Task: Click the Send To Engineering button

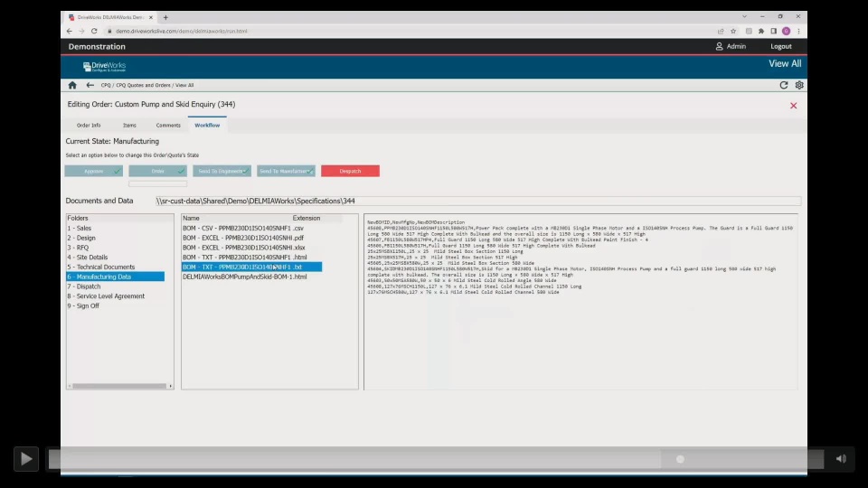Action: (x=222, y=171)
